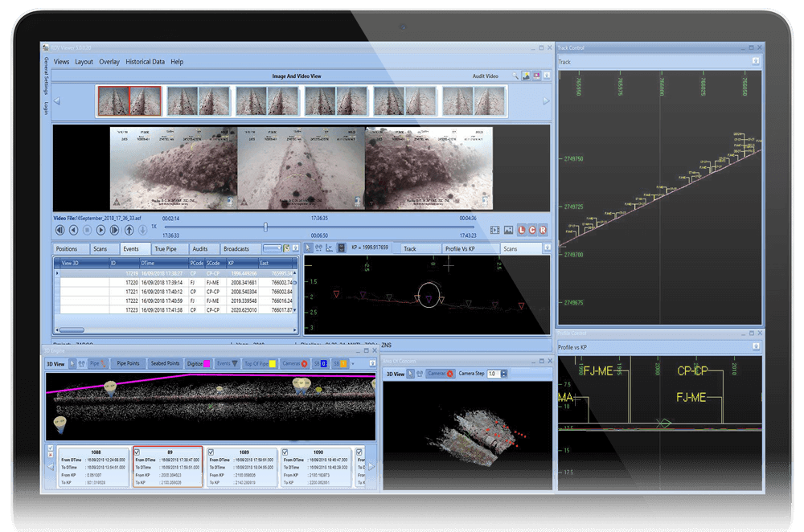
Task: Click the magnifier search icon near Audit Video
Action: pyautogui.click(x=515, y=76)
